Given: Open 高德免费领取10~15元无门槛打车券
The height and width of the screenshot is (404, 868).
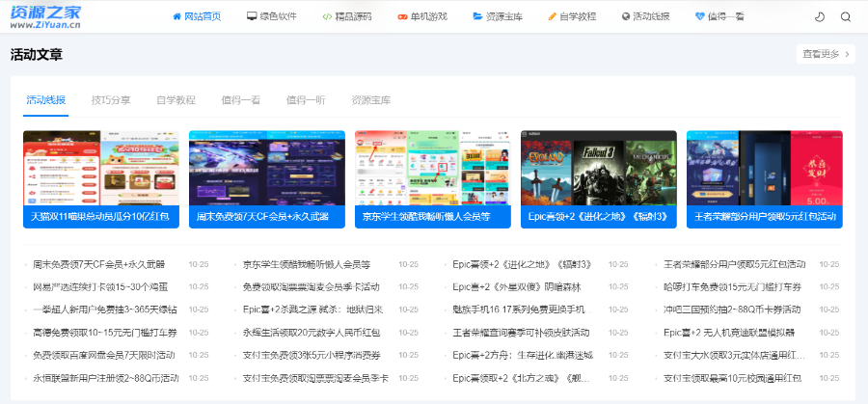Looking at the screenshot, I should click(x=105, y=333).
